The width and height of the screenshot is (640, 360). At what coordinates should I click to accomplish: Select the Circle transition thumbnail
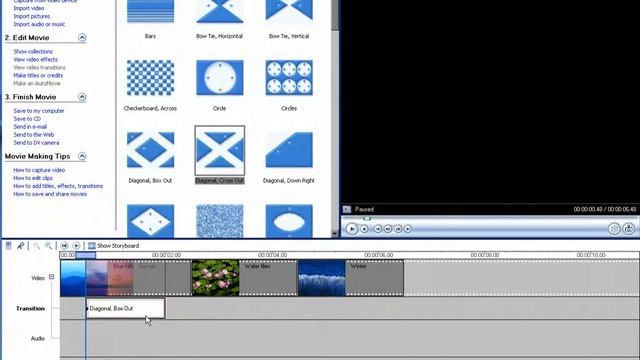[x=220, y=78]
